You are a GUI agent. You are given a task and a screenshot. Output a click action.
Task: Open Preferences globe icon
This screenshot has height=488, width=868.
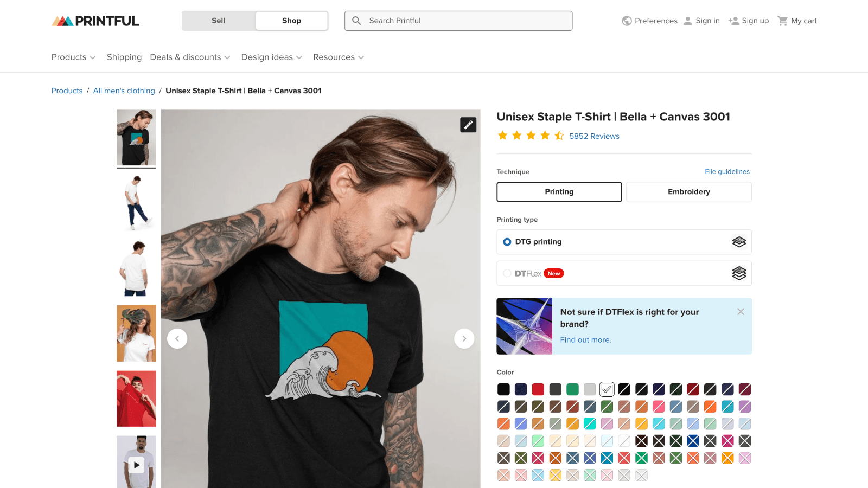pyautogui.click(x=627, y=21)
